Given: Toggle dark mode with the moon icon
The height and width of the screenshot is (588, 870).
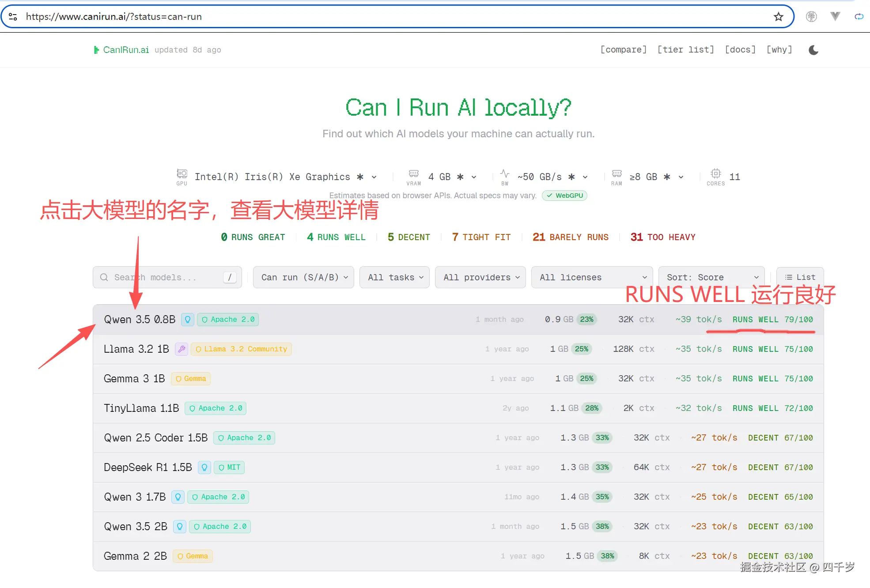Looking at the screenshot, I should pos(813,50).
